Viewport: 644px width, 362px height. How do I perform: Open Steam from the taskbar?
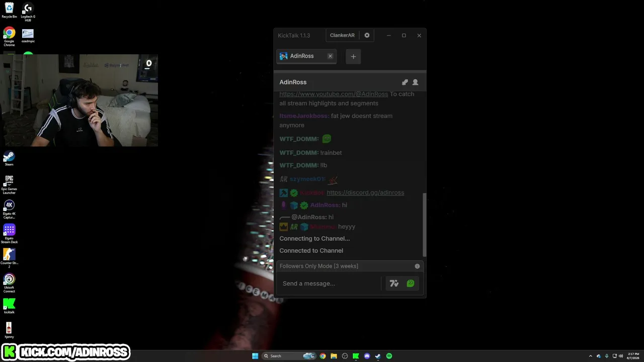click(378, 356)
